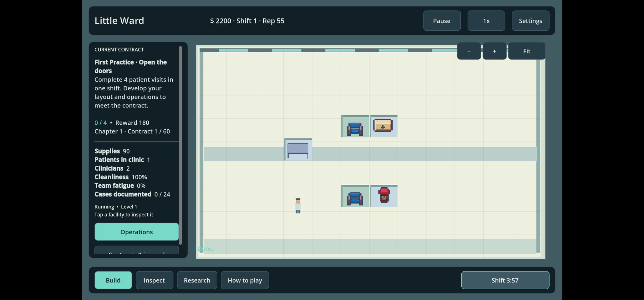644x300 pixels.
Task: Click the Chapter 1 · Contract 1 / 60 line
Action: click(x=132, y=132)
